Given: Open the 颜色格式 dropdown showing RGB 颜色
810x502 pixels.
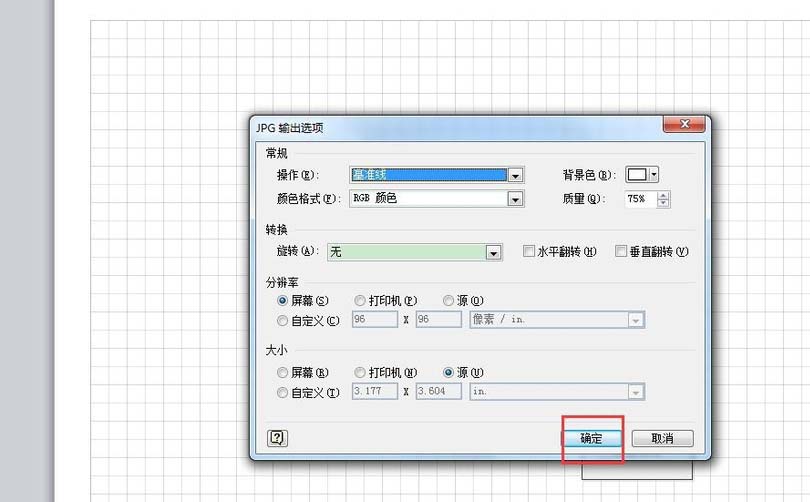Looking at the screenshot, I should pos(437,198).
